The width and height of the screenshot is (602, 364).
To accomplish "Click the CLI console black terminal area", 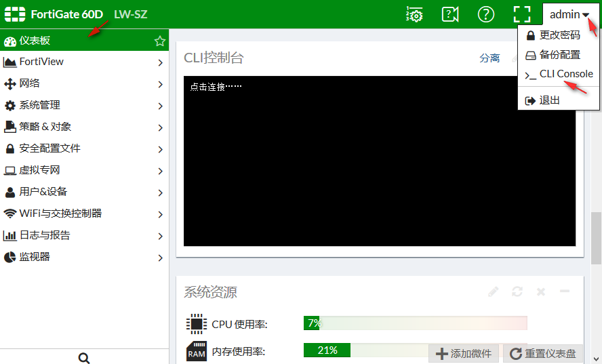I will 380,161.
